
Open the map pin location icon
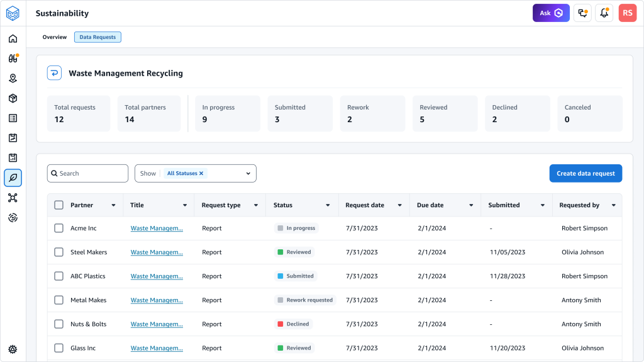13,78
